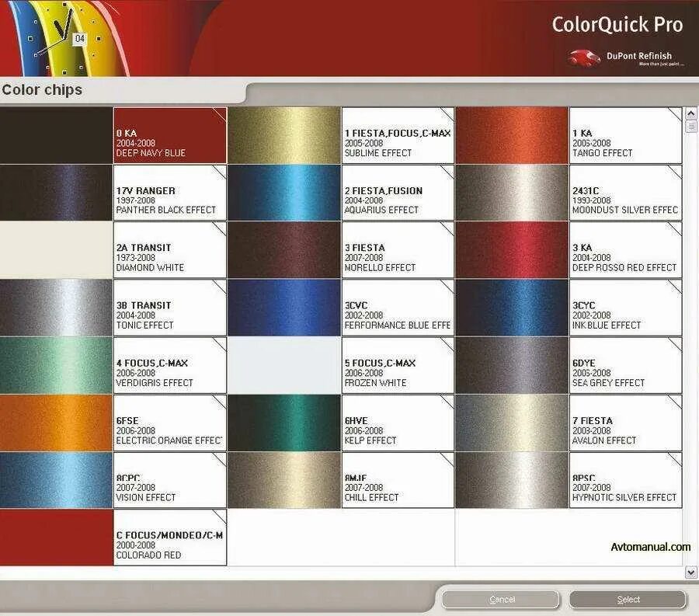Pick the Colorado Red swatch
The image size is (699, 616).
[56, 538]
